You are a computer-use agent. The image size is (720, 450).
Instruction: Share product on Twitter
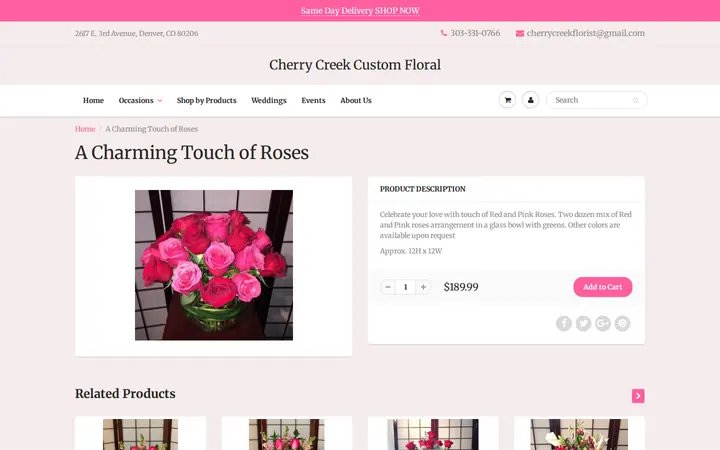(x=583, y=323)
